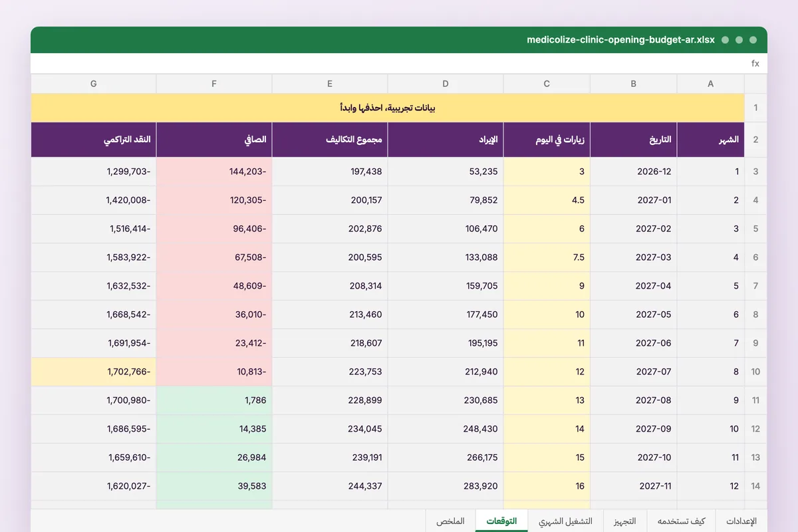Select revenue cell 212,940
The height and width of the screenshot is (532, 798).
pos(446,372)
